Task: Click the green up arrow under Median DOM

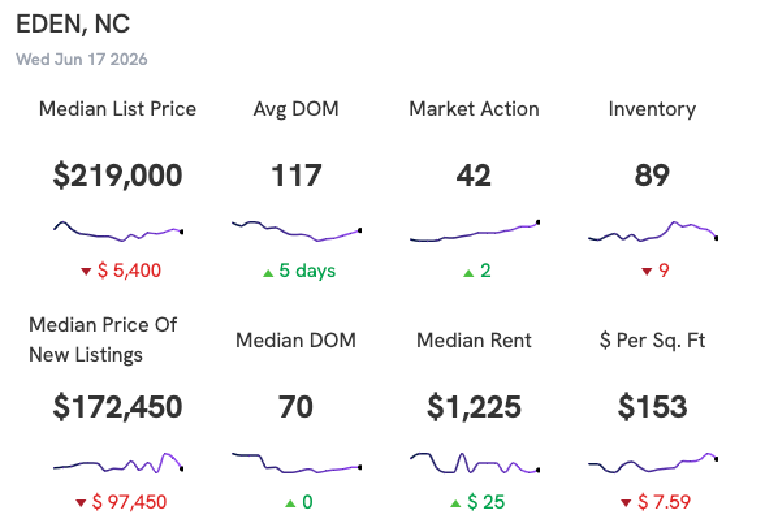Action: tap(290, 503)
